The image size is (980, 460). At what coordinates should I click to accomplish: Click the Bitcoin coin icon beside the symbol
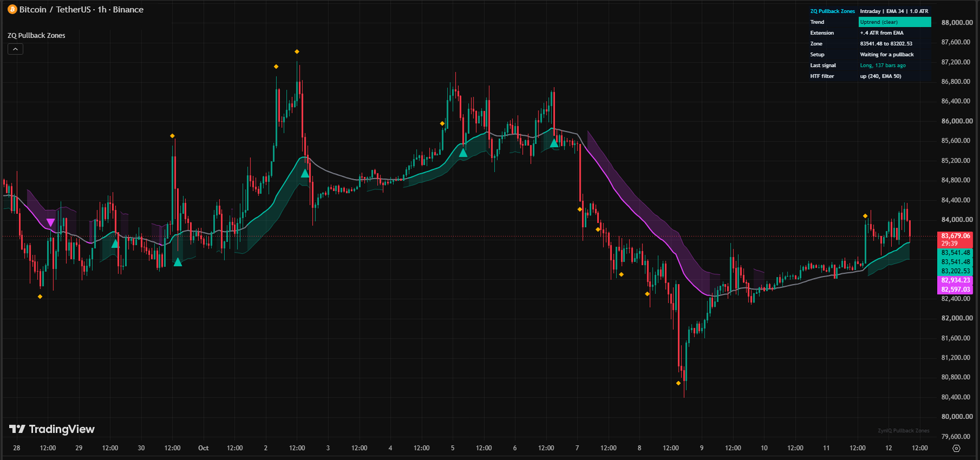(x=12, y=10)
